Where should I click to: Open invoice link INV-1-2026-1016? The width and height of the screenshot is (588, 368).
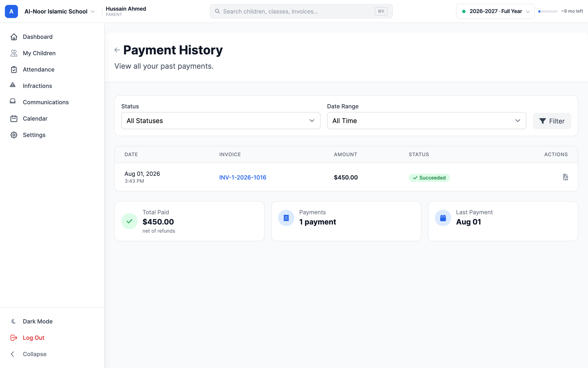(243, 177)
